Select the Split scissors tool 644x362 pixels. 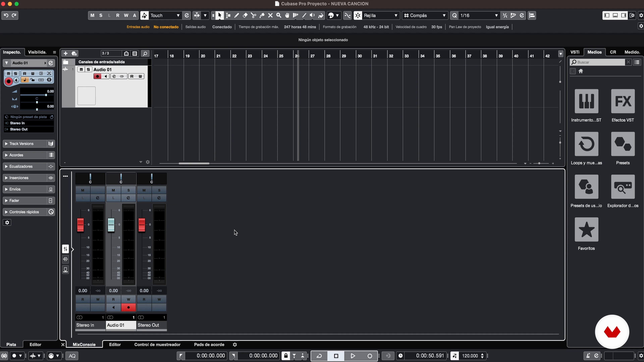[254, 15]
